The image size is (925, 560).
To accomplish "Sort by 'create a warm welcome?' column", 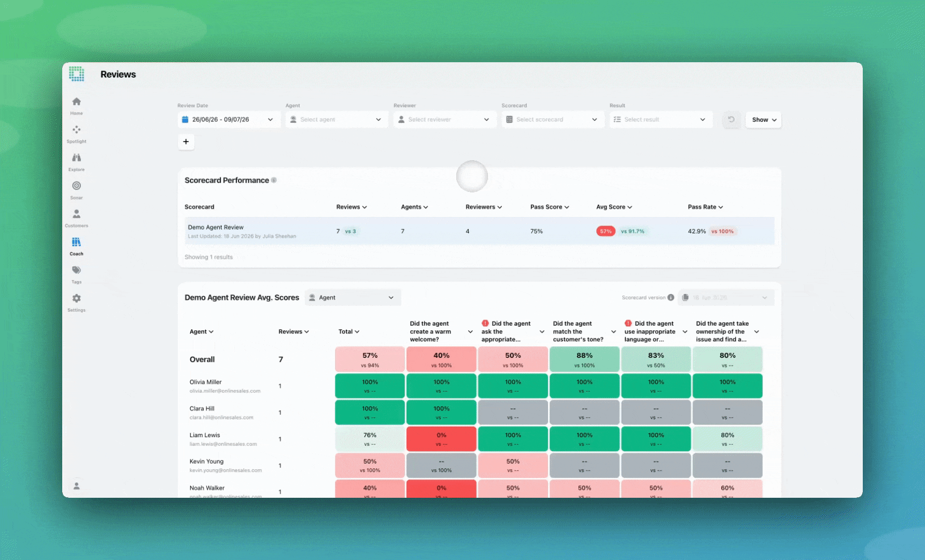I will pos(441,331).
